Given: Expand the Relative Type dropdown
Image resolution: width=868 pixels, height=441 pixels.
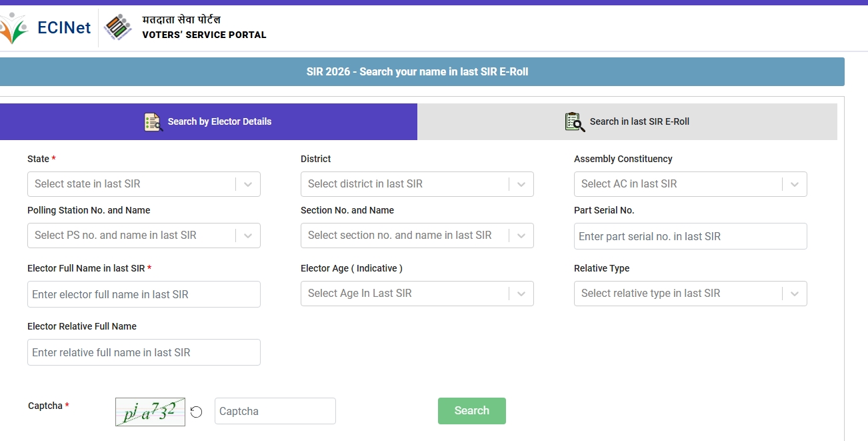Looking at the screenshot, I should 690,294.
